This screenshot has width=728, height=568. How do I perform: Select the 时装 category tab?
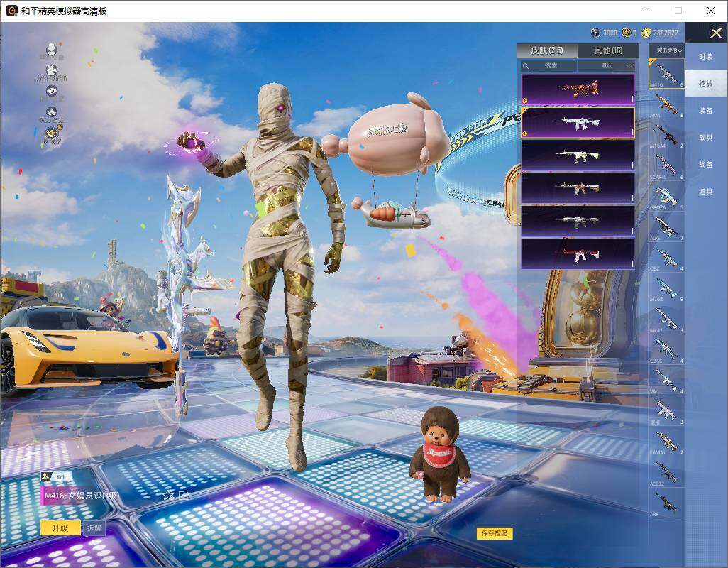coord(706,57)
